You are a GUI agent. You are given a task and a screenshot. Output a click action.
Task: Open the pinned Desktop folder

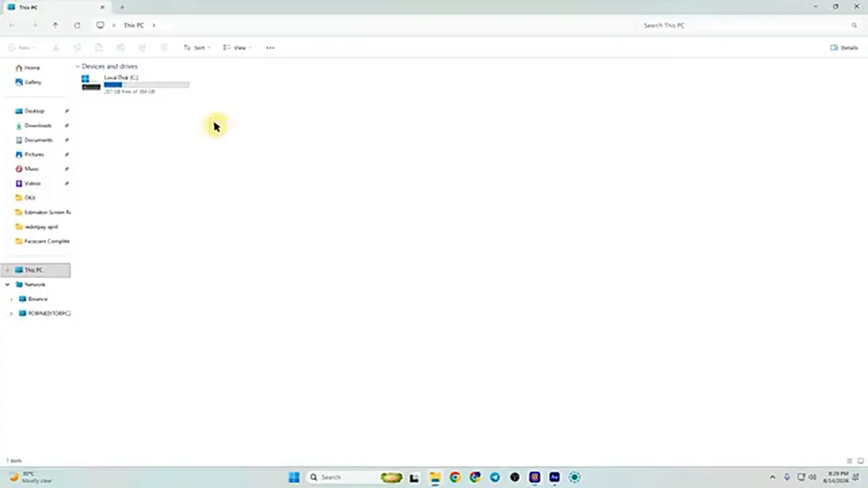(x=35, y=111)
